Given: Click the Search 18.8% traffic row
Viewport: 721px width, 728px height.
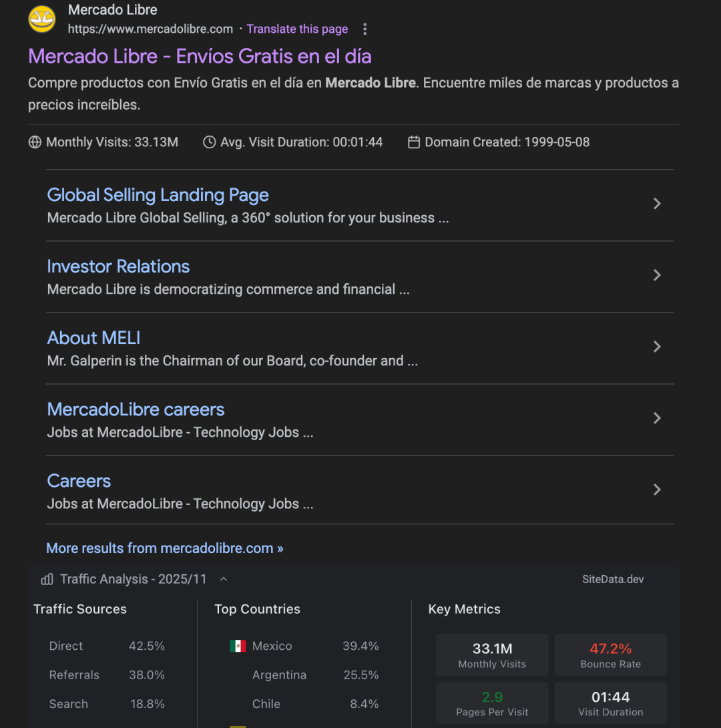Looking at the screenshot, I should click(107, 704).
